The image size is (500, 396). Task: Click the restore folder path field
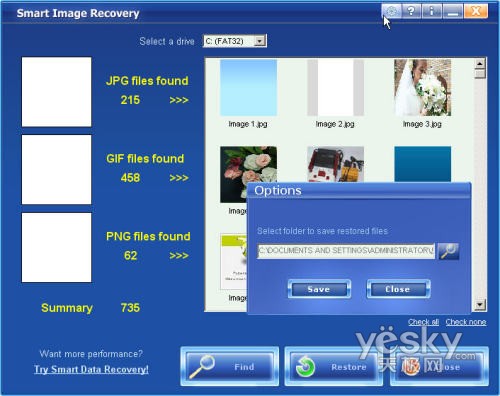coord(346,251)
